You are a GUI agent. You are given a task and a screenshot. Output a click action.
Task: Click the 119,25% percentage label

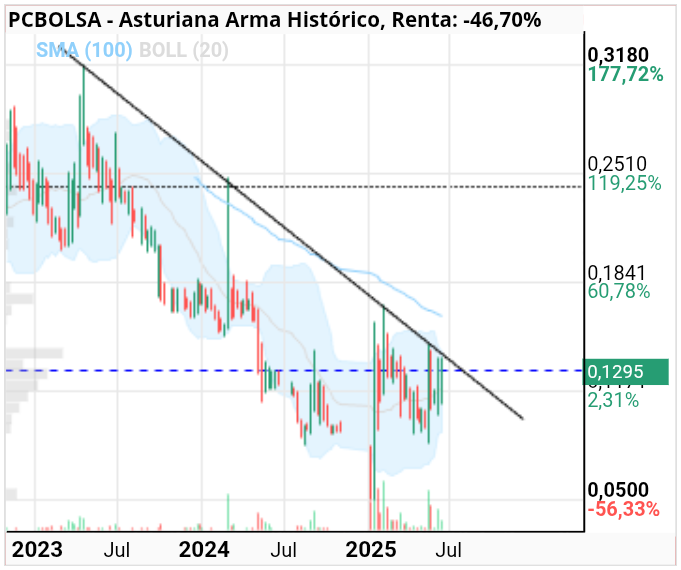(625, 183)
